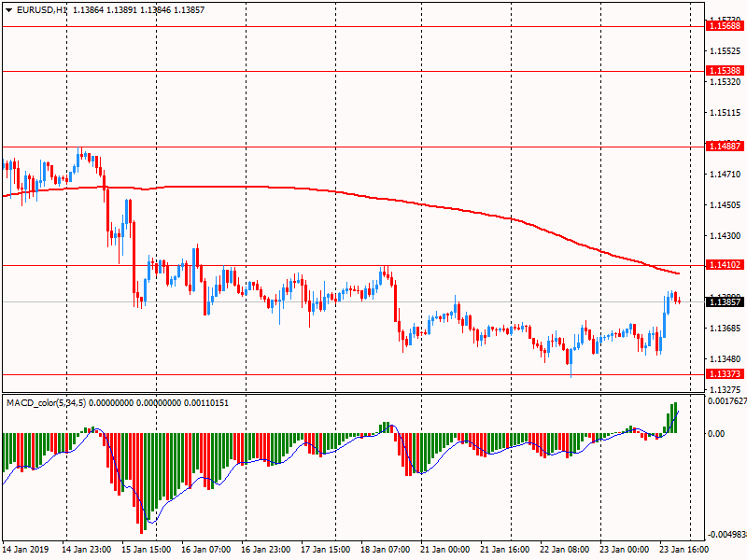The width and height of the screenshot is (747, 560).
Task: Click the 1.13480 price axis value
Action: tap(726, 359)
